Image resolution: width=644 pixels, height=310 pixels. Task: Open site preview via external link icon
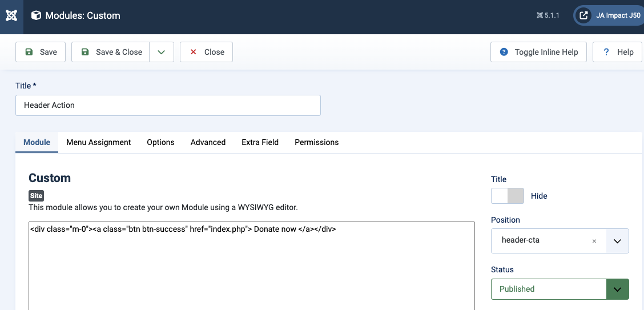coord(583,16)
